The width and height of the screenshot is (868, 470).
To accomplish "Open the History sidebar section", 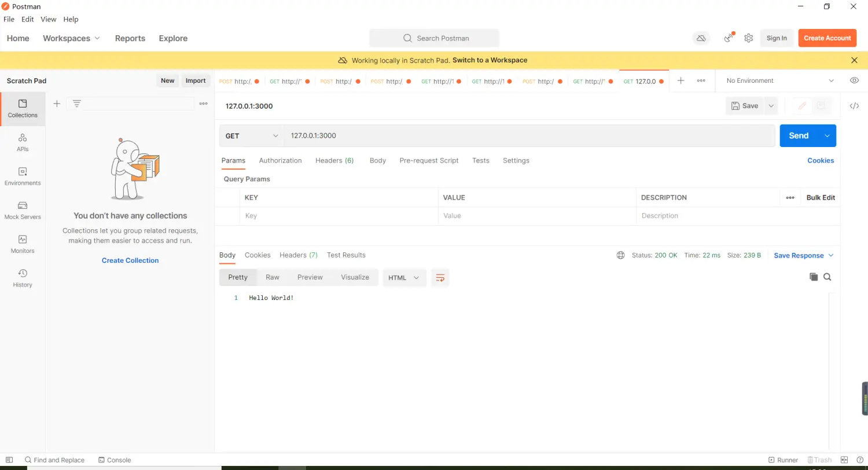I will [23, 278].
